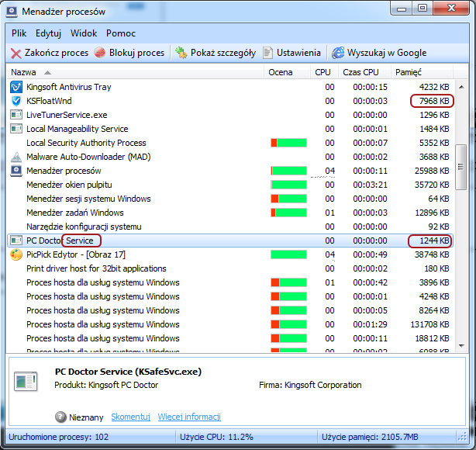Click memory value 7968 KB
The image size is (476, 450).
tap(434, 101)
